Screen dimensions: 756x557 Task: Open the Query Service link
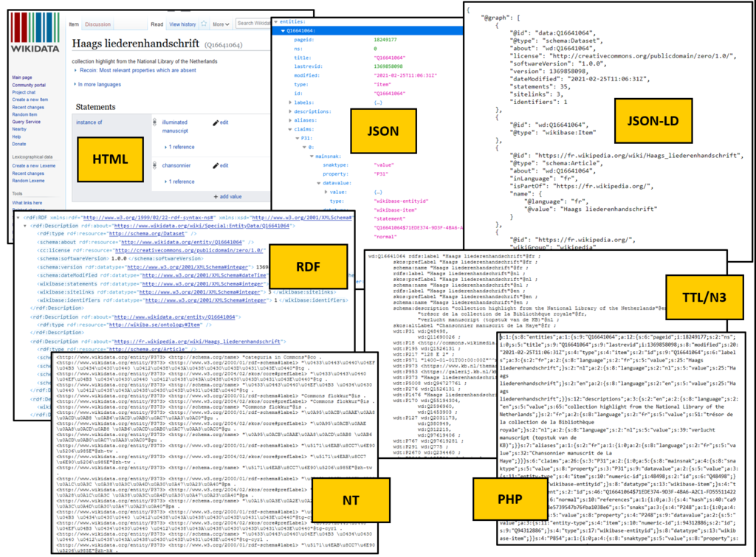click(x=26, y=122)
